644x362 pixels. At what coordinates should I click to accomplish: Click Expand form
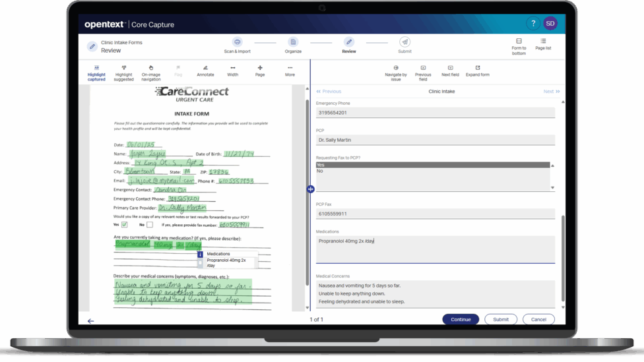[477, 71]
